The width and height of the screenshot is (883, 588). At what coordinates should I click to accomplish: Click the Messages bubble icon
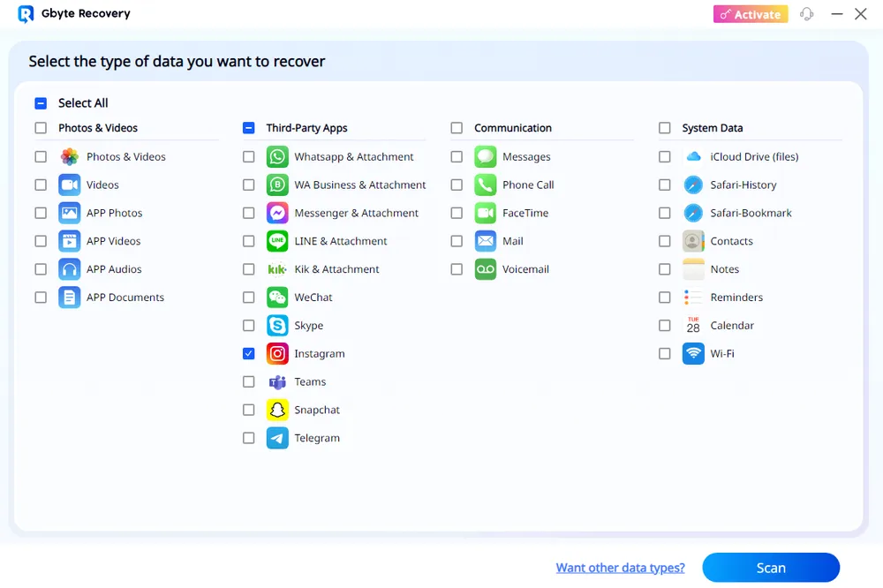tap(486, 156)
